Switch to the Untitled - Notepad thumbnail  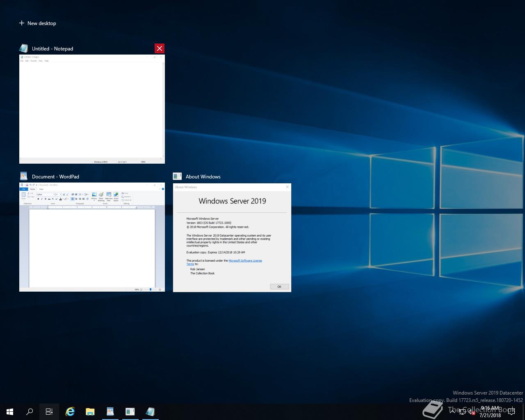(92, 109)
